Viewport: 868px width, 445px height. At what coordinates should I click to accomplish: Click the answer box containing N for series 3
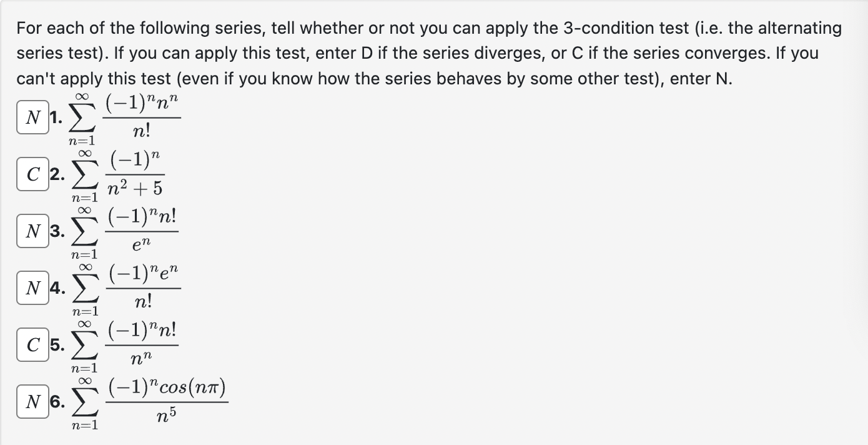click(x=32, y=232)
